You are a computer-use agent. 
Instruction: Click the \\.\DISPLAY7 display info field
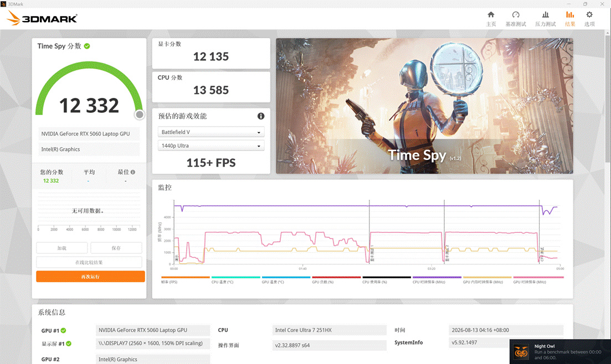coord(153,344)
